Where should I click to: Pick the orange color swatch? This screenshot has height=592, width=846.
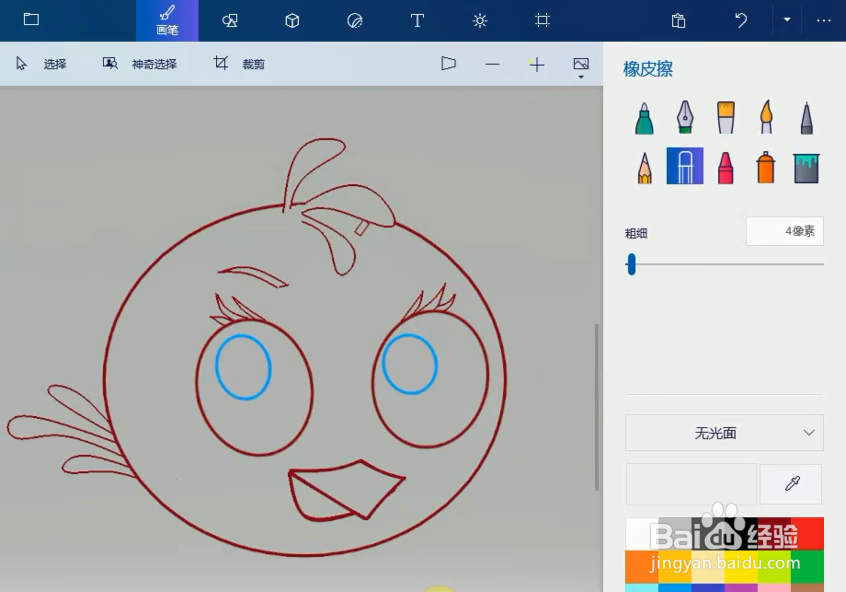642,567
